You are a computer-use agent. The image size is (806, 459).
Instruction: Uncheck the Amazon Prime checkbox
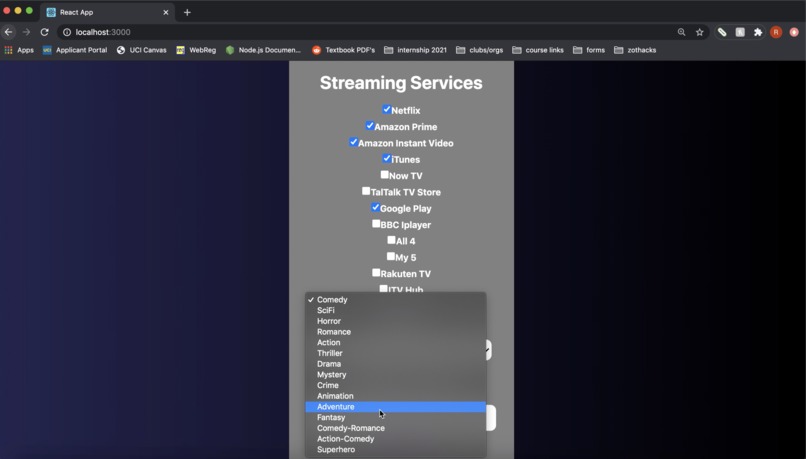point(370,125)
